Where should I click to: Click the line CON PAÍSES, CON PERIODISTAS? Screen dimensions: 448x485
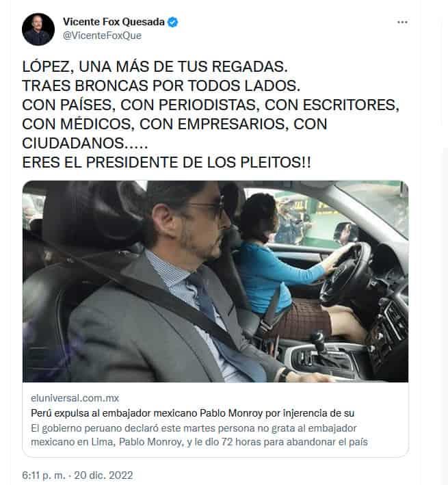(x=211, y=105)
